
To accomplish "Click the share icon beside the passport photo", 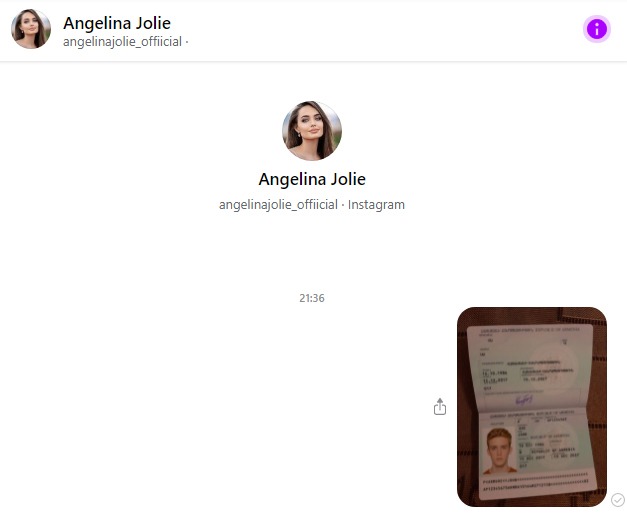I will click(439, 406).
